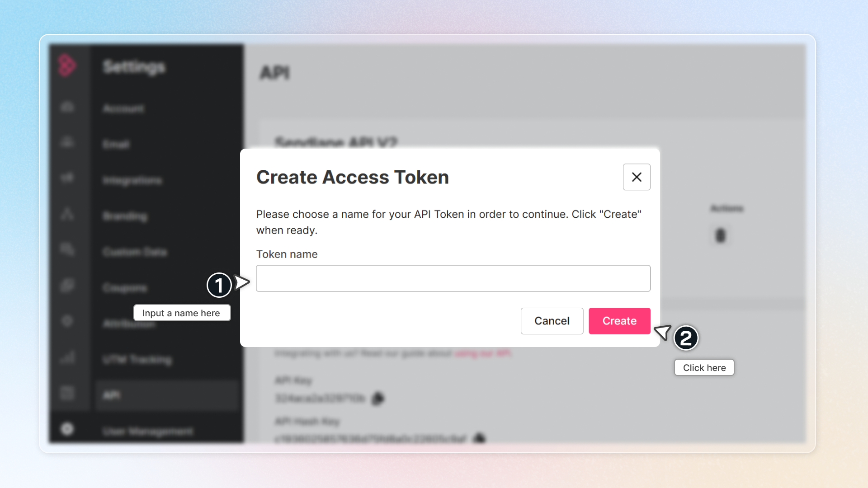Viewport: 868px width, 488px height.
Task: Go to Integrations in the Settings menu
Action: [132, 180]
